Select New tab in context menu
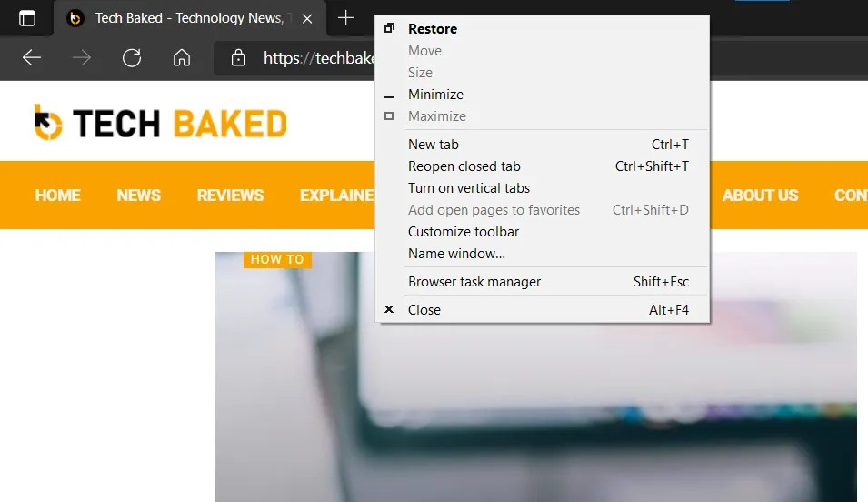The height and width of the screenshot is (502, 868). tap(543, 144)
